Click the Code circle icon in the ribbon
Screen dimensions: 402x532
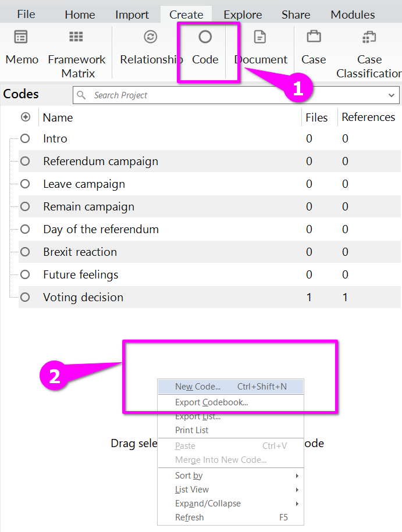tap(205, 37)
